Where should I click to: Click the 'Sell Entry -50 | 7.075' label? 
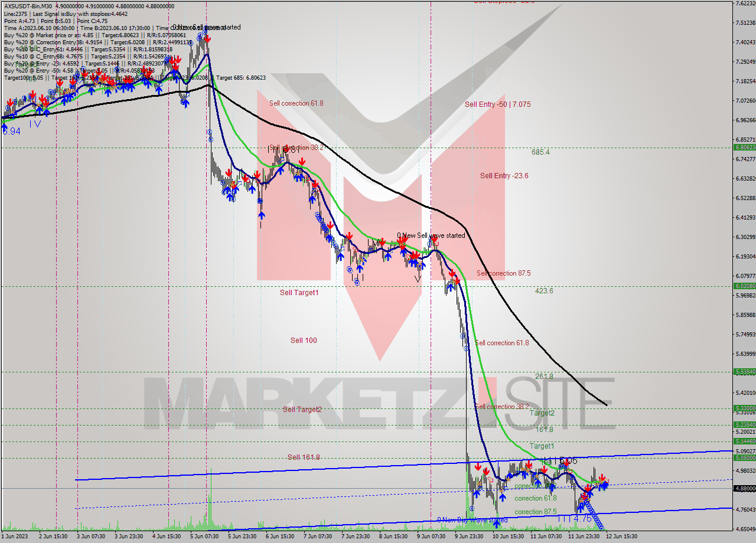[x=497, y=104]
